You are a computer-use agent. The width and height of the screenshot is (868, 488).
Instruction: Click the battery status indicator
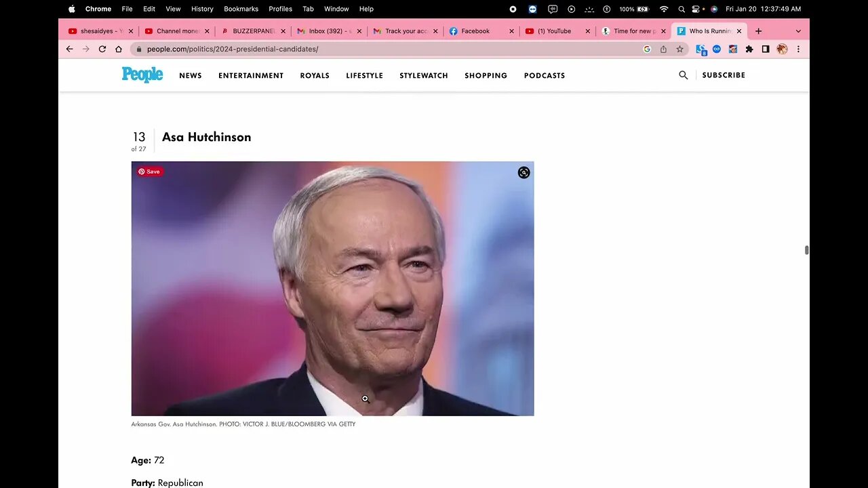634,9
